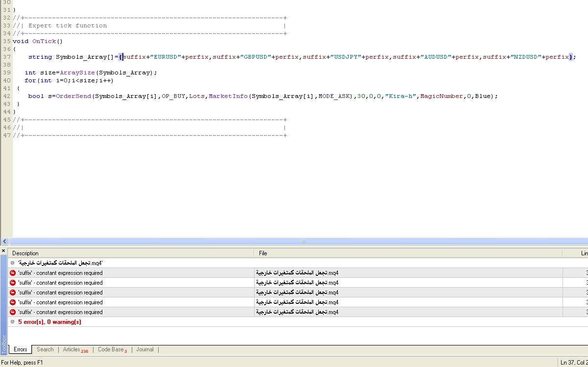Close the Toolbox panel with the x

point(4,251)
